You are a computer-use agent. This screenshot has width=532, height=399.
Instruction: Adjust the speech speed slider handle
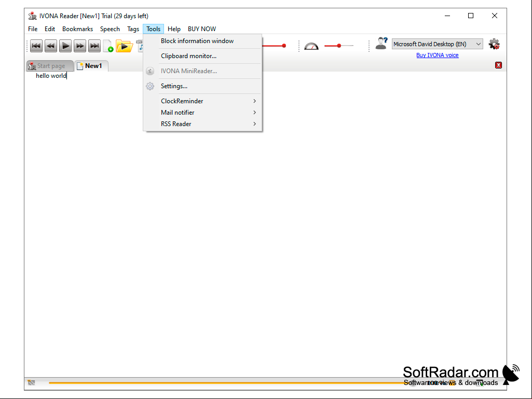pyautogui.click(x=338, y=46)
